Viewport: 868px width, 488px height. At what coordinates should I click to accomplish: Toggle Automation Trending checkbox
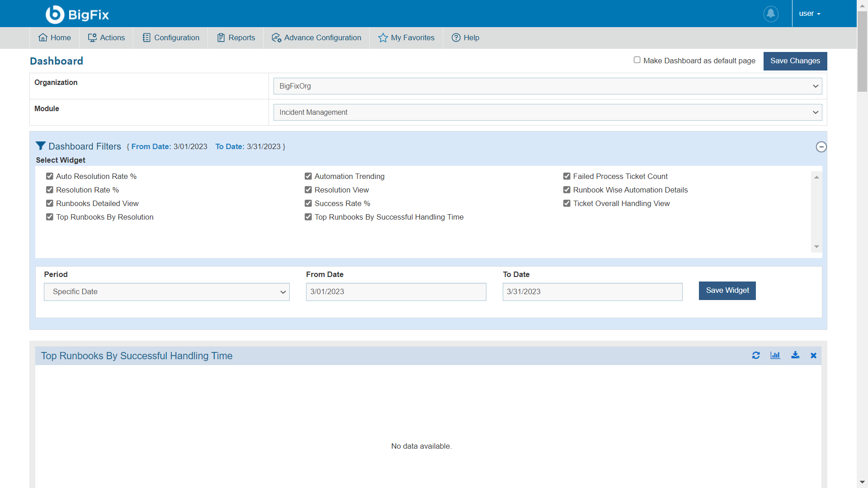click(x=308, y=176)
